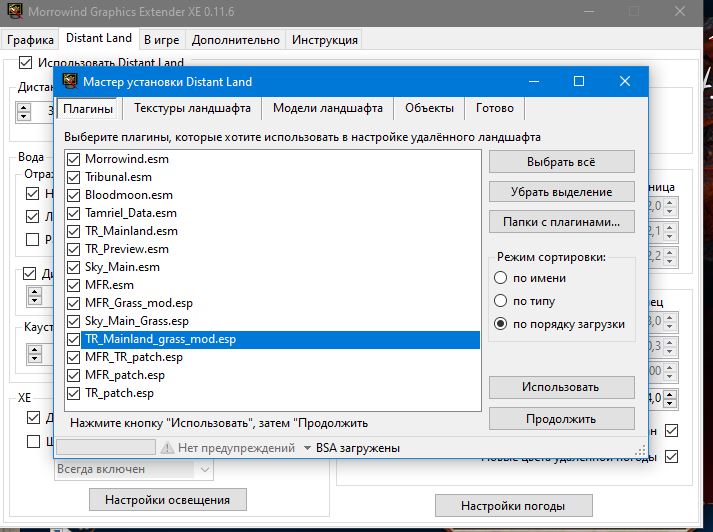The width and height of the screenshot is (713, 532).
Task: Click the Distant Land wizard title icon
Action: coord(70,81)
